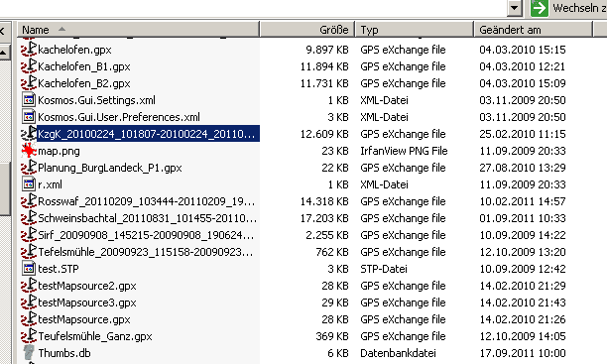Image resolution: width=607 pixels, height=364 pixels.
Task: Select the Kachelofen_B1.gpx file name
Action: point(84,66)
